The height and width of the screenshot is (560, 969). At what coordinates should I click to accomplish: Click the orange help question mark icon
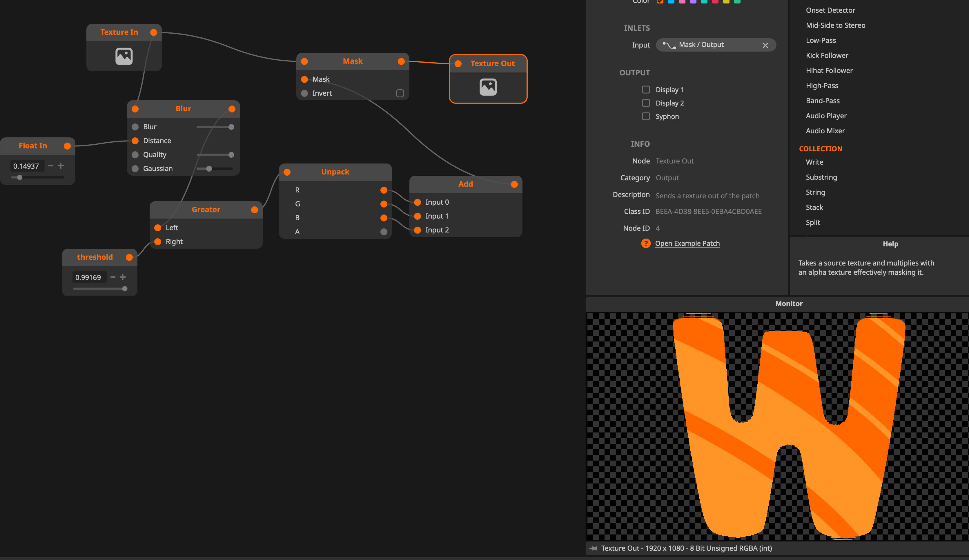(x=646, y=243)
